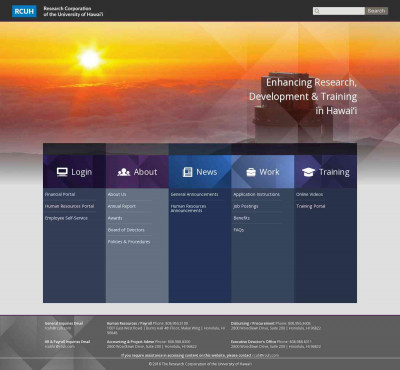Click the About people icon
Viewport: 400px width, 370px height.
[124, 172]
